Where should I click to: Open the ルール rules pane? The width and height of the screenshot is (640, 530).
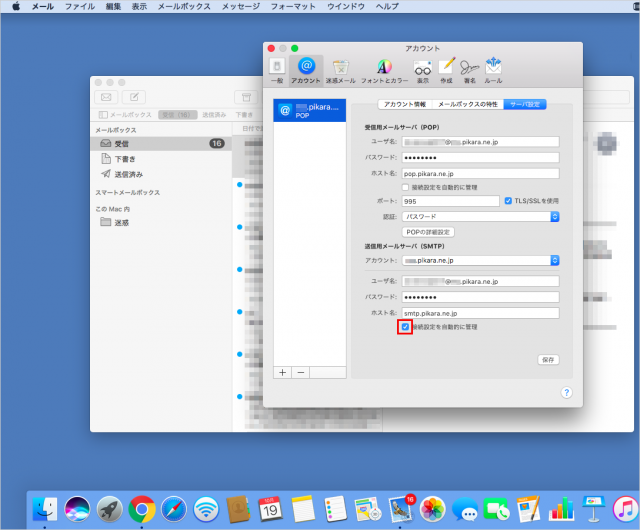(x=493, y=71)
